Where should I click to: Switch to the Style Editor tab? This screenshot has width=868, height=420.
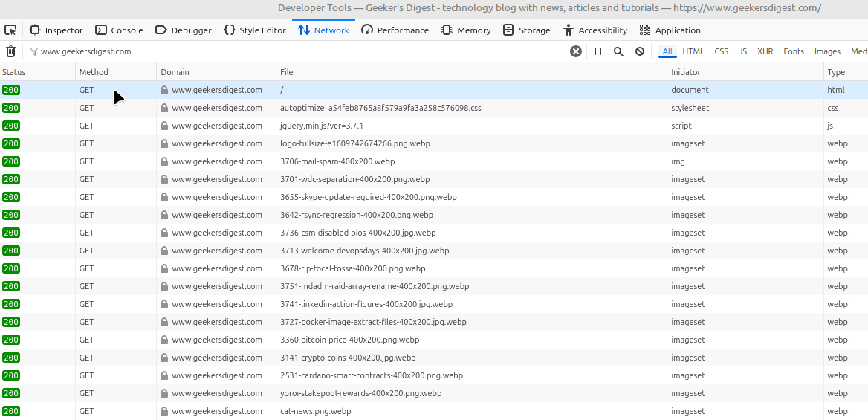coord(254,30)
